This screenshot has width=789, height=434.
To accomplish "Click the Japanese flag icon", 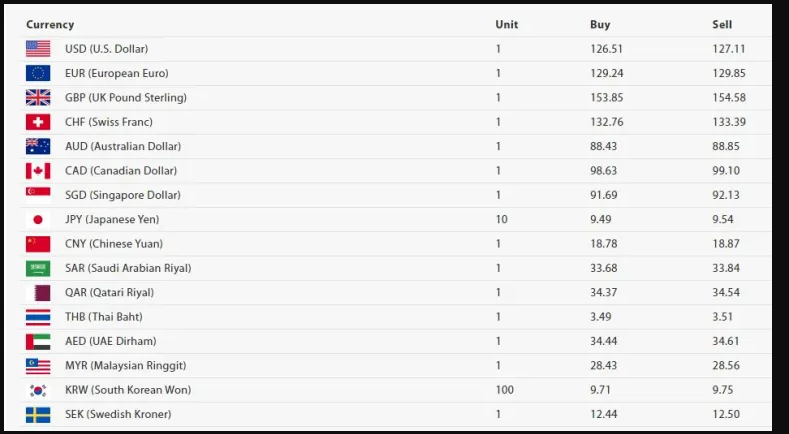I will [x=38, y=220].
